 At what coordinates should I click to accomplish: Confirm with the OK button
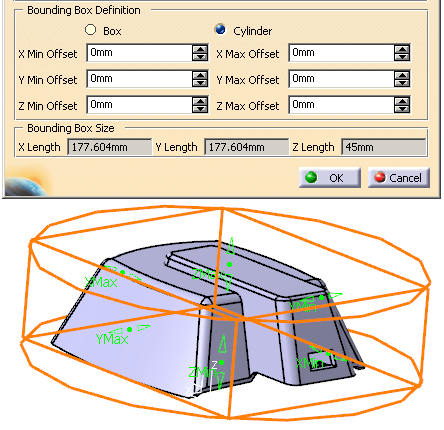[330, 178]
